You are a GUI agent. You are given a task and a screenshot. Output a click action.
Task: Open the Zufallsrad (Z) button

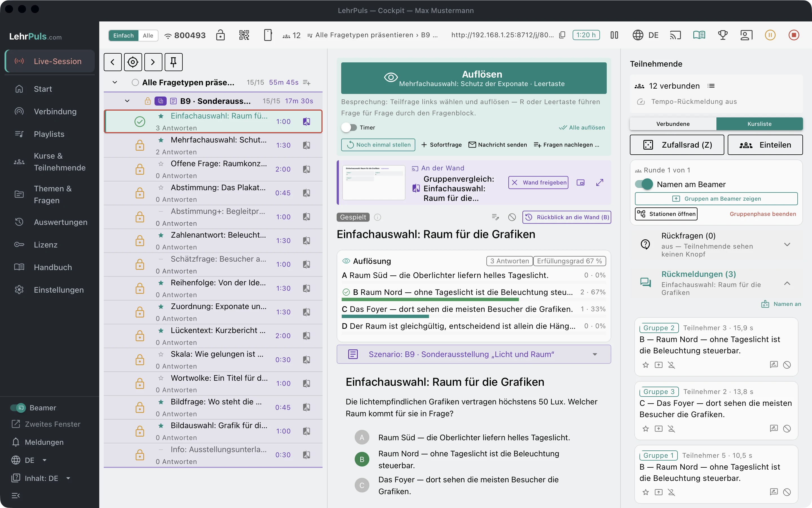click(x=677, y=145)
